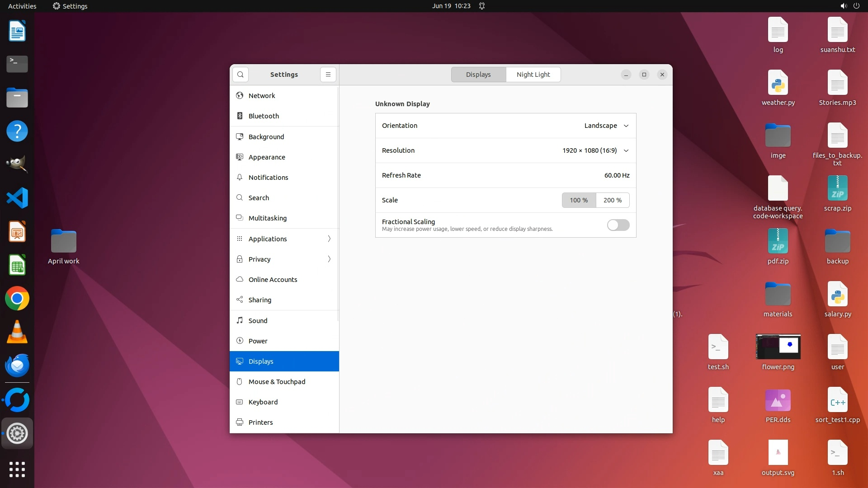Click the notification bell in top bar
868x488 pixels.
click(x=482, y=6)
